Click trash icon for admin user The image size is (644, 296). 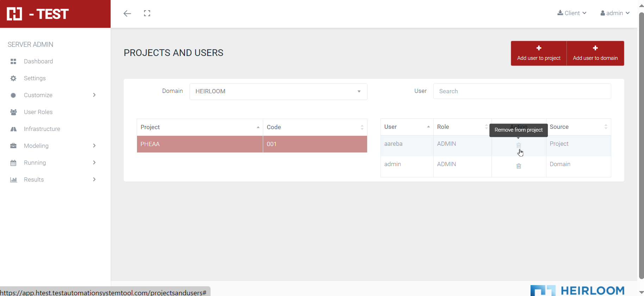pyautogui.click(x=519, y=166)
